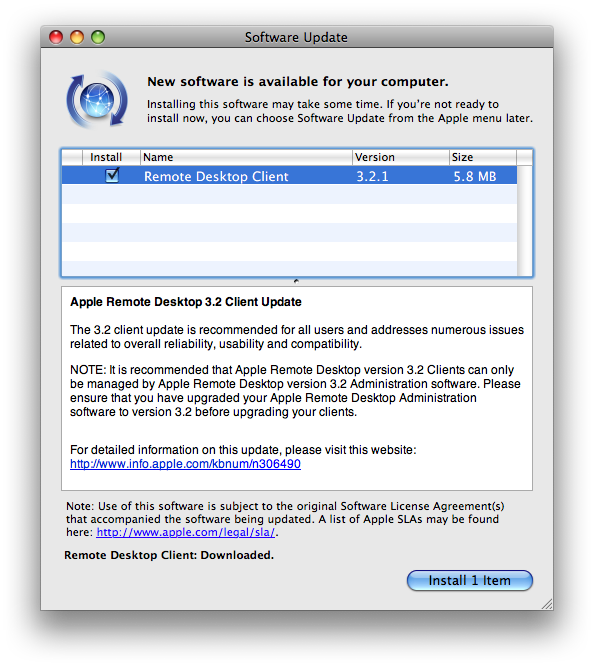Click the split-pane divider handle dot
This screenshot has width=594, height=666.
(297, 281)
